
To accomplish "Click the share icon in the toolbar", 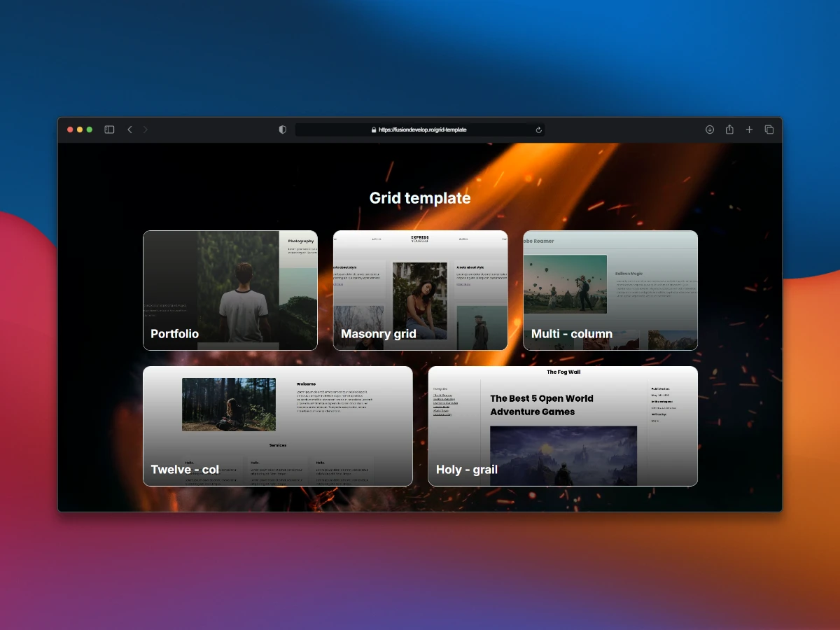I will pyautogui.click(x=729, y=129).
